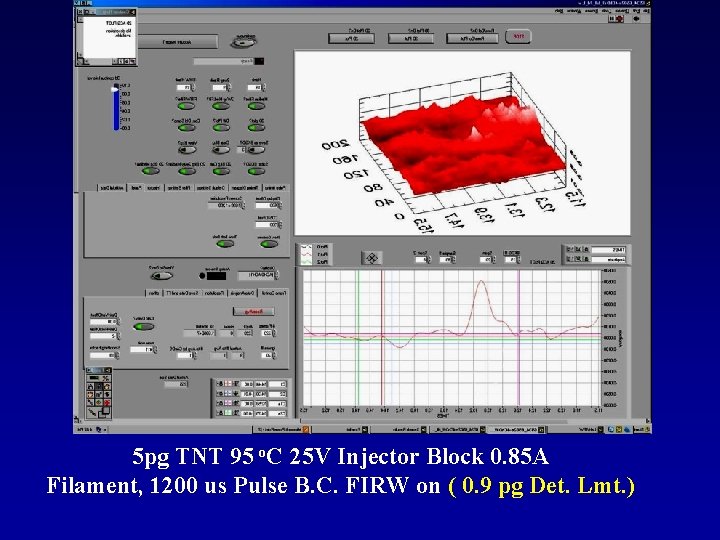Select the Get Color eyedropper tool
This screenshot has height=540, width=720.
[x=90, y=403]
